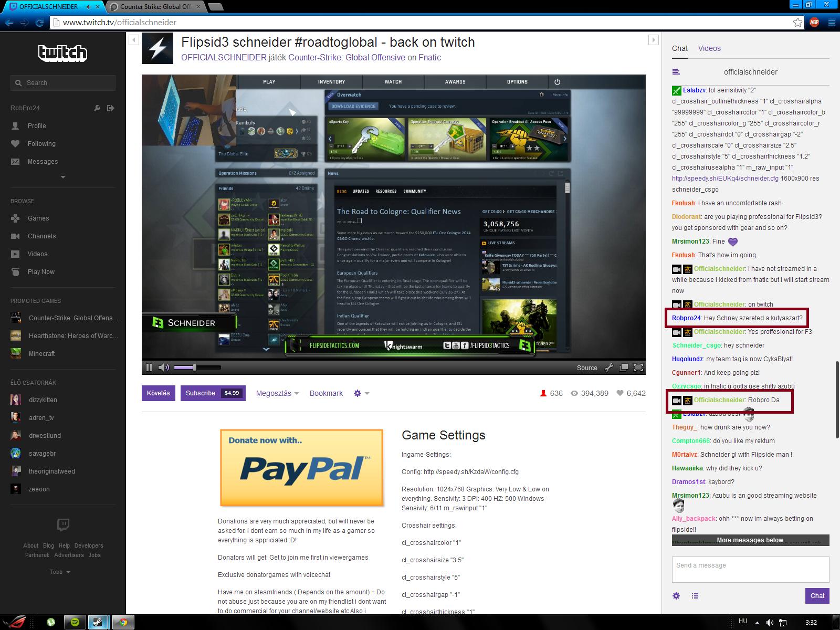
Task: Open the chat room list icon
Action: 676,72
